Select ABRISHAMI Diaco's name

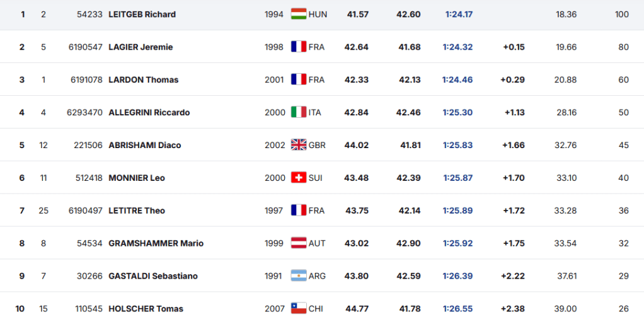coord(144,145)
